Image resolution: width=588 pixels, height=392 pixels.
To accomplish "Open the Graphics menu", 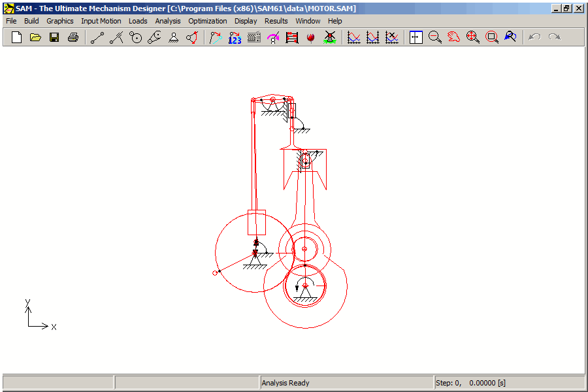I will [x=60, y=21].
